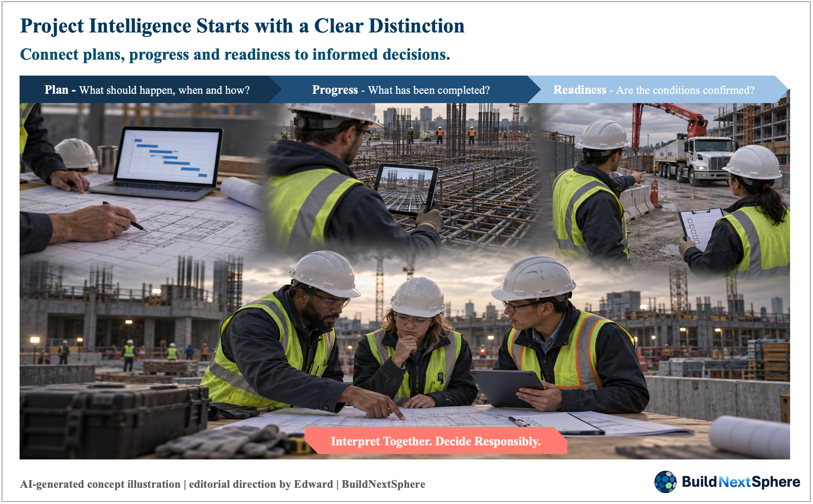The width and height of the screenshot is (813, 504).
Task: Click the 'Progress - What has been completed?' banner
Action: click(x=404, y=89)
